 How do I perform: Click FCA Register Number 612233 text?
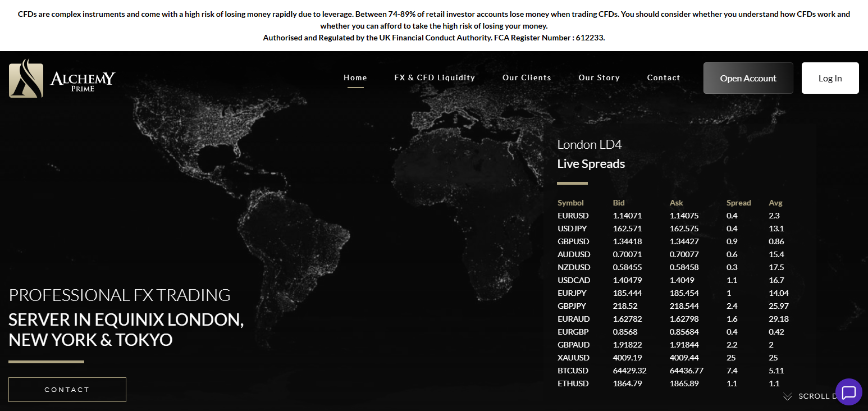click(x=549, y=38)
